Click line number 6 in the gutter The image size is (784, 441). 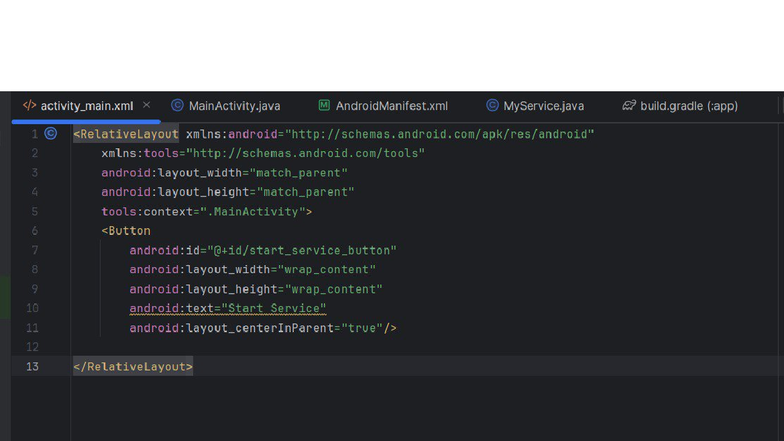pos(34,231)
